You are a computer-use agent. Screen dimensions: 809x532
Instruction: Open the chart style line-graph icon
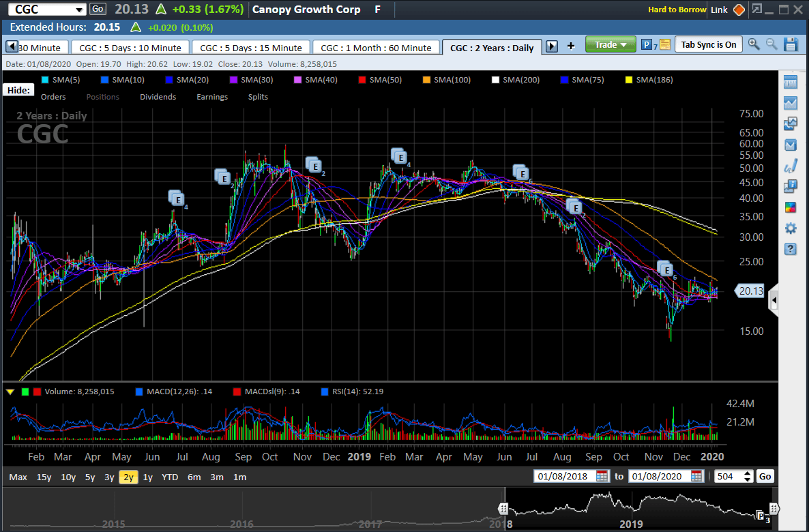pyautogui.click(x=790, y=103)
